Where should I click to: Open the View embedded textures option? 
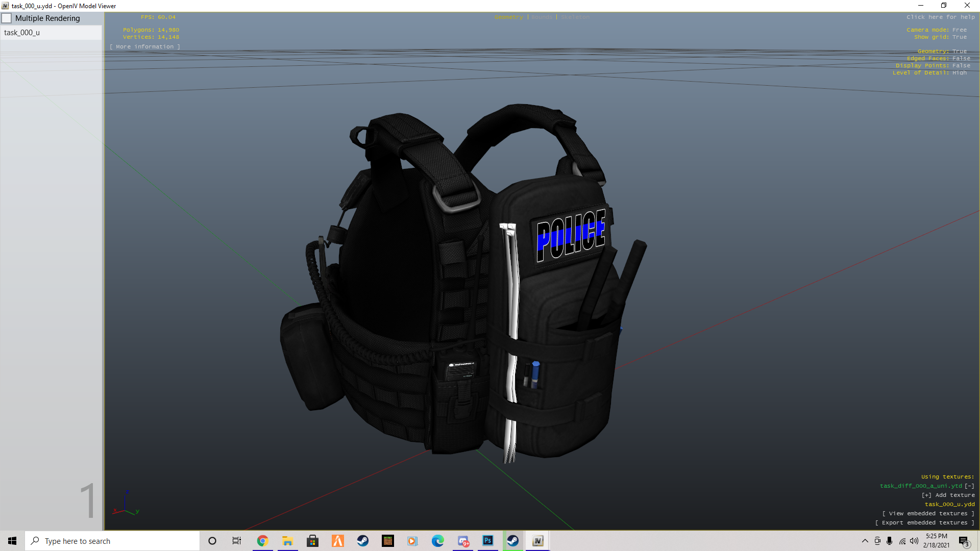tap(928, 514)
